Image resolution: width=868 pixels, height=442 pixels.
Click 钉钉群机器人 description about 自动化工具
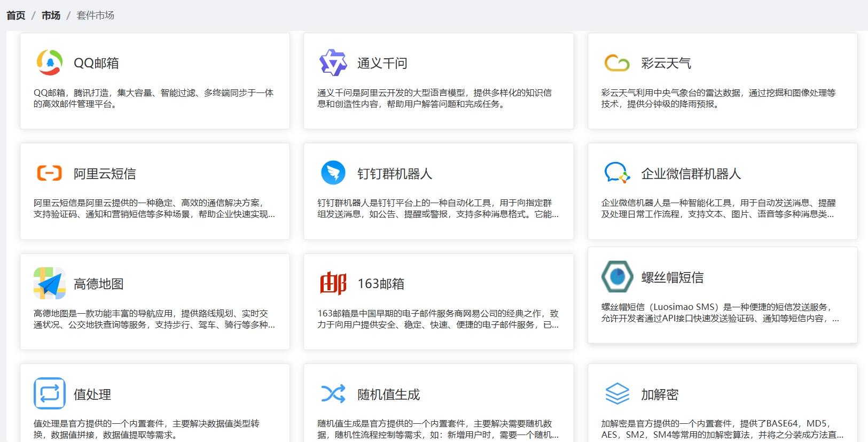click(x=438, y=208)
